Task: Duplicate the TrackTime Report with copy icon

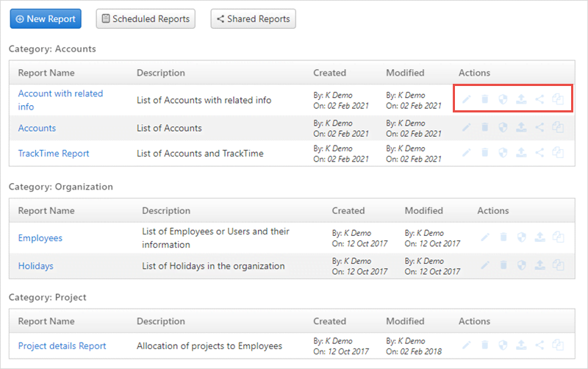Action: coord(558,153)
